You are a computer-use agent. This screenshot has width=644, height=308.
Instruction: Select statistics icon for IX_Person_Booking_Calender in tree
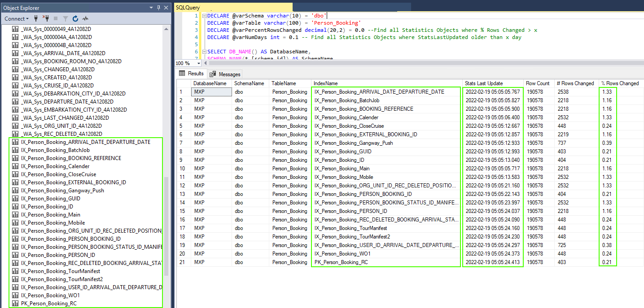coord(15,166)
